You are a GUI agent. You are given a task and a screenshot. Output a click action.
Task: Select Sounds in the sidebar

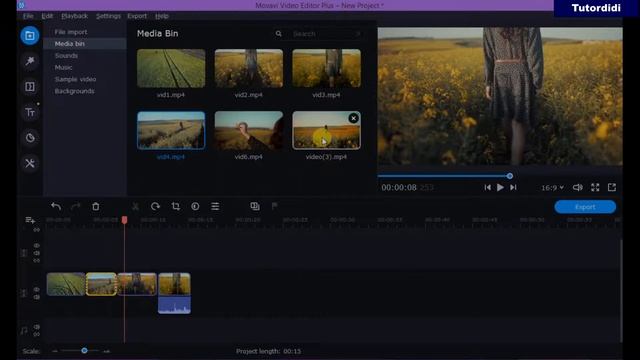pos(66,56)
